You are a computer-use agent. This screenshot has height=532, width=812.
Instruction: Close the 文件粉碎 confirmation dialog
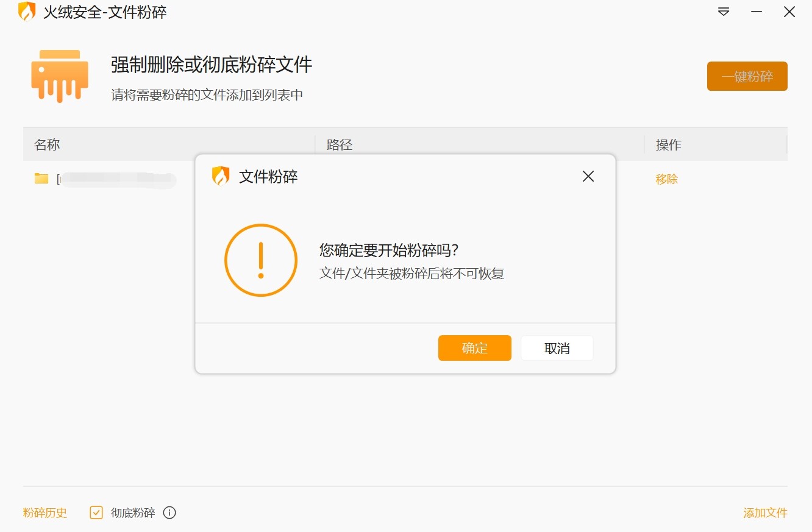(x=588, y=177)
